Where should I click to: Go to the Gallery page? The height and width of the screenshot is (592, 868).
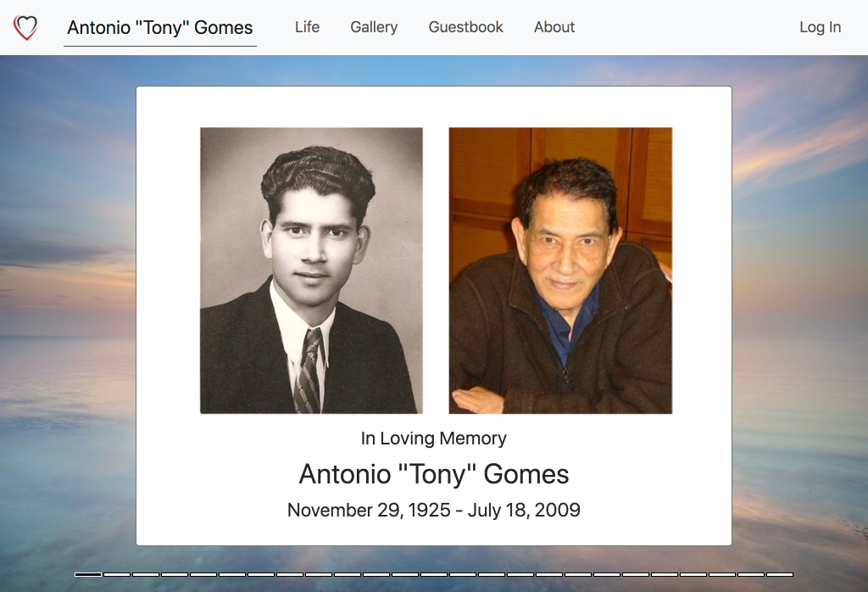coord(374,27)
